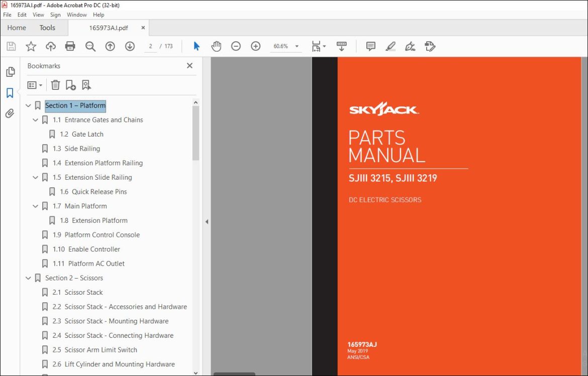
Task: Add a comment sticky note
Action: point(370,47)
